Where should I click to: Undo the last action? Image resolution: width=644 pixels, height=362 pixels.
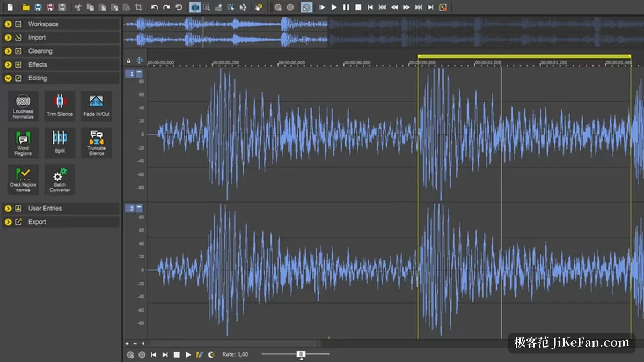[155, 8]
